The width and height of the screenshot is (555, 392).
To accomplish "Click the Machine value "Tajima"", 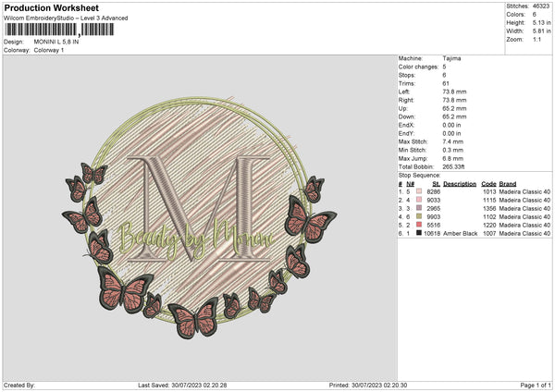I will click(x=451, y=58).
